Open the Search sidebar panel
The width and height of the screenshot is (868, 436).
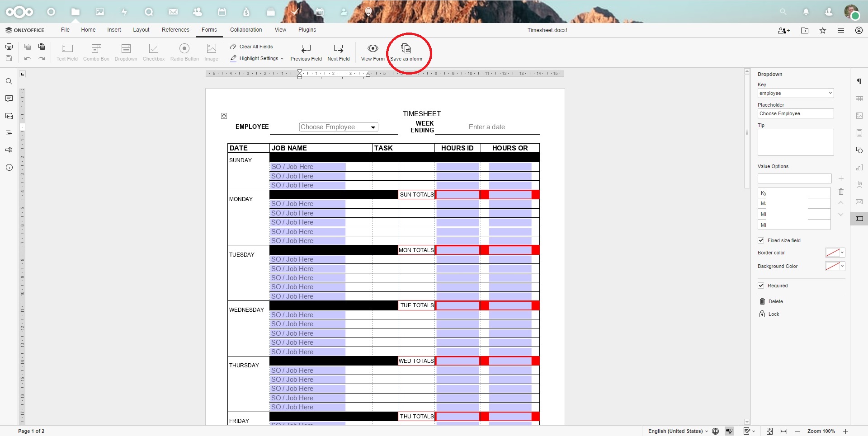click(9, 81)
